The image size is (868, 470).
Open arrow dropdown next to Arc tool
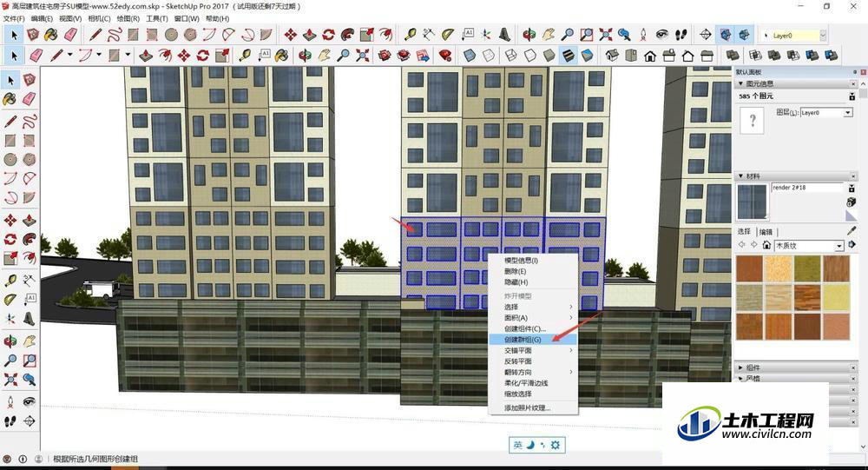99,56
